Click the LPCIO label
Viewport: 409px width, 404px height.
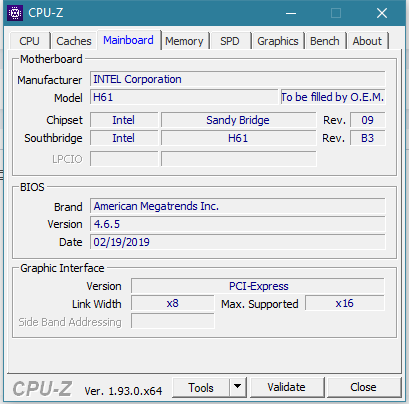(67, 159)
